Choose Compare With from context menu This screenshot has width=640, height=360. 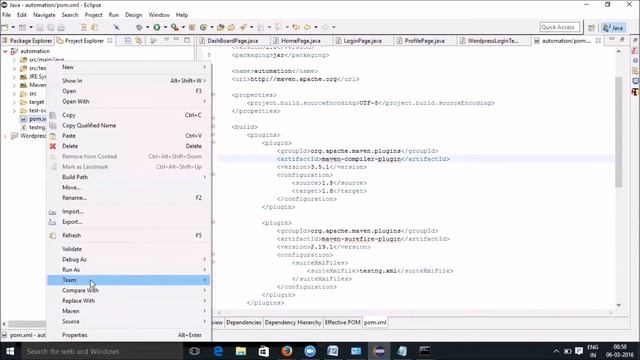pyautogui.click(x=129, y=290)
